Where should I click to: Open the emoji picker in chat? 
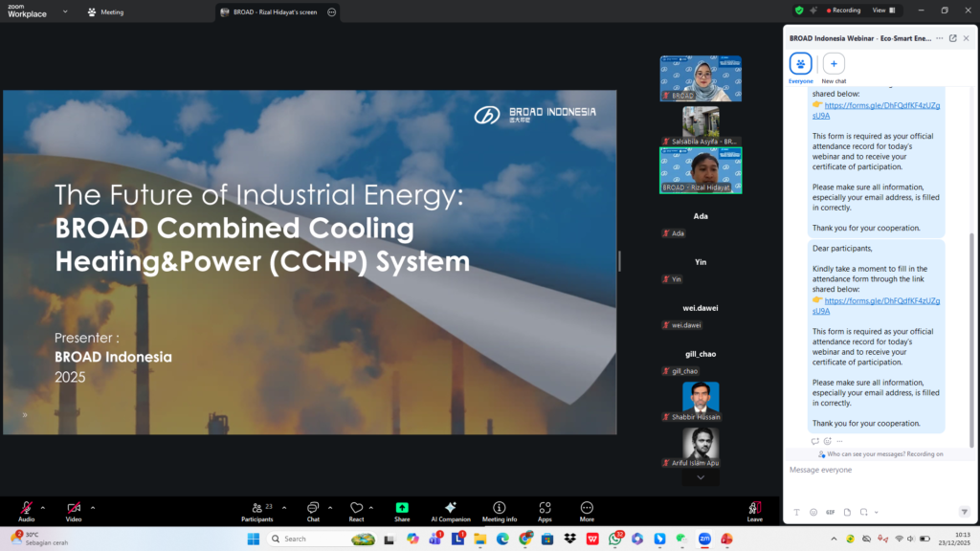click(813, 512)
